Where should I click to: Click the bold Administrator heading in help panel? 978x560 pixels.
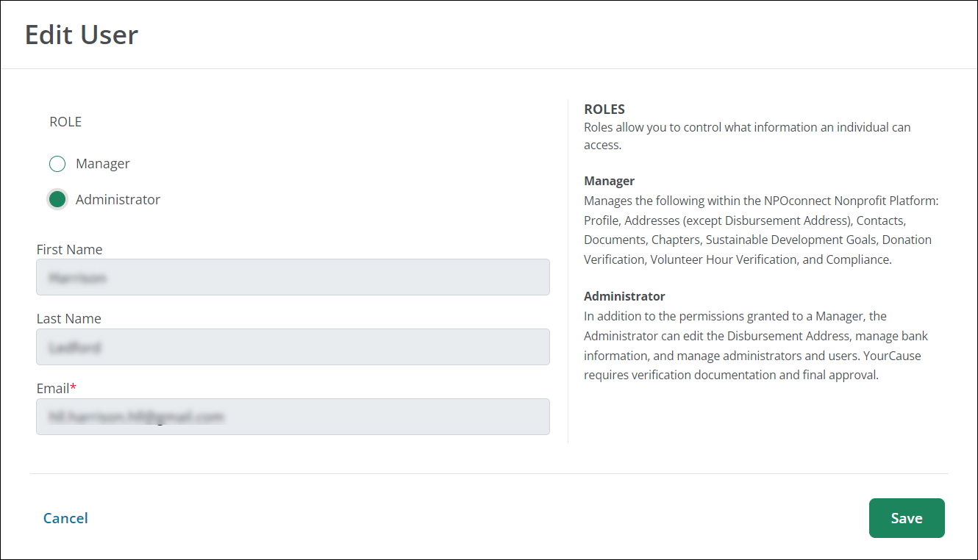coord(624,296)
